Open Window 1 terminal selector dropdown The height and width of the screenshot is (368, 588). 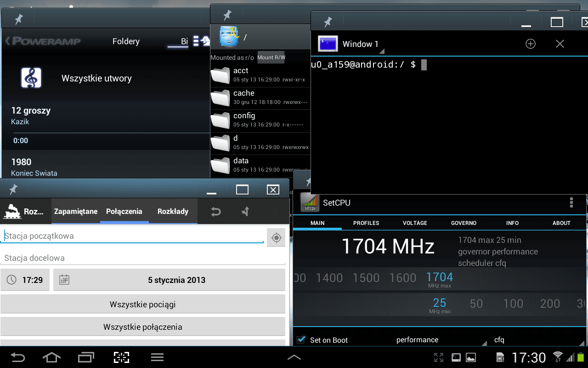pos(363,44)
